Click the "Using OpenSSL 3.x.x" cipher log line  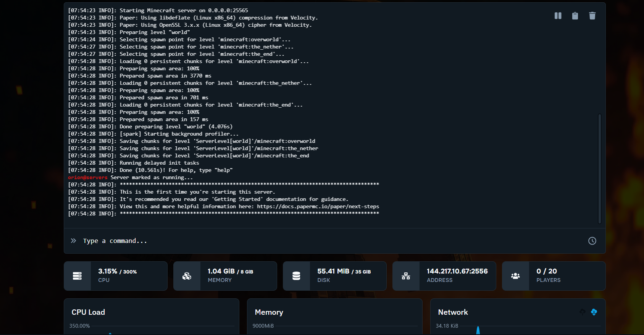click(x=190, y=25)
